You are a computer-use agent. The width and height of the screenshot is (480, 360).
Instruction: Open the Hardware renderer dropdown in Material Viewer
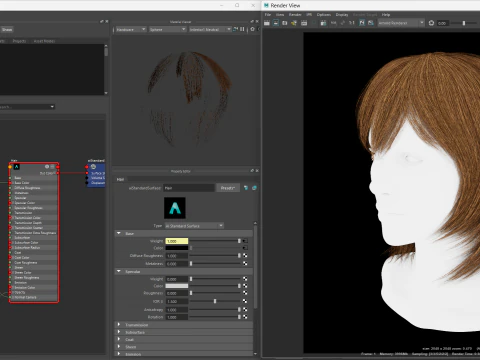pos(131,29)
